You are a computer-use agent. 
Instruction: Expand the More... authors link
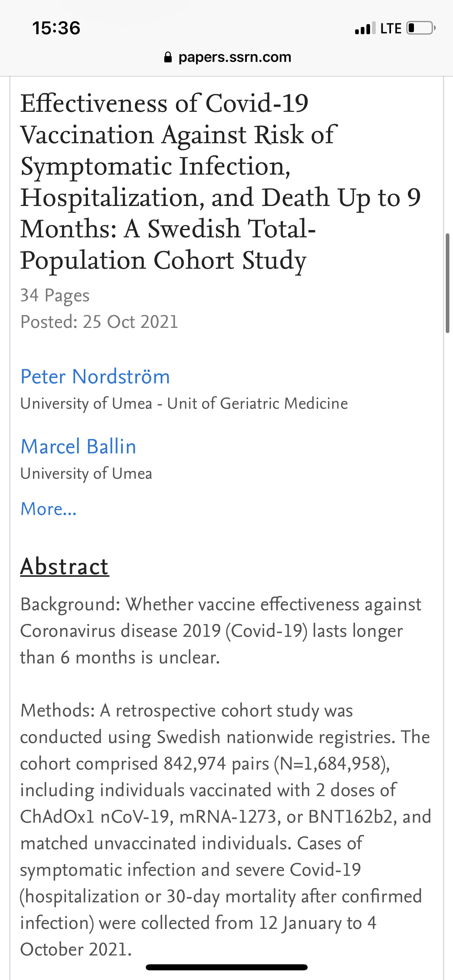48,509
